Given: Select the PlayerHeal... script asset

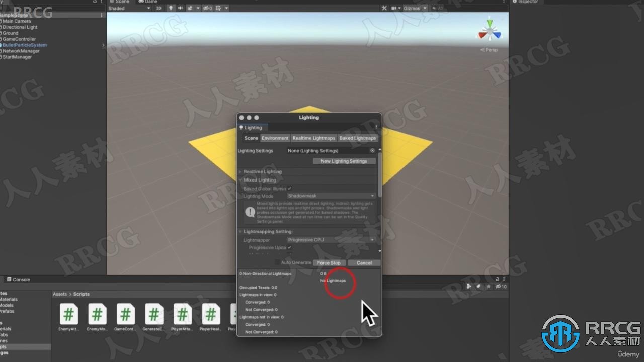Looking at the screenshot, I should [x=210, y=318].
